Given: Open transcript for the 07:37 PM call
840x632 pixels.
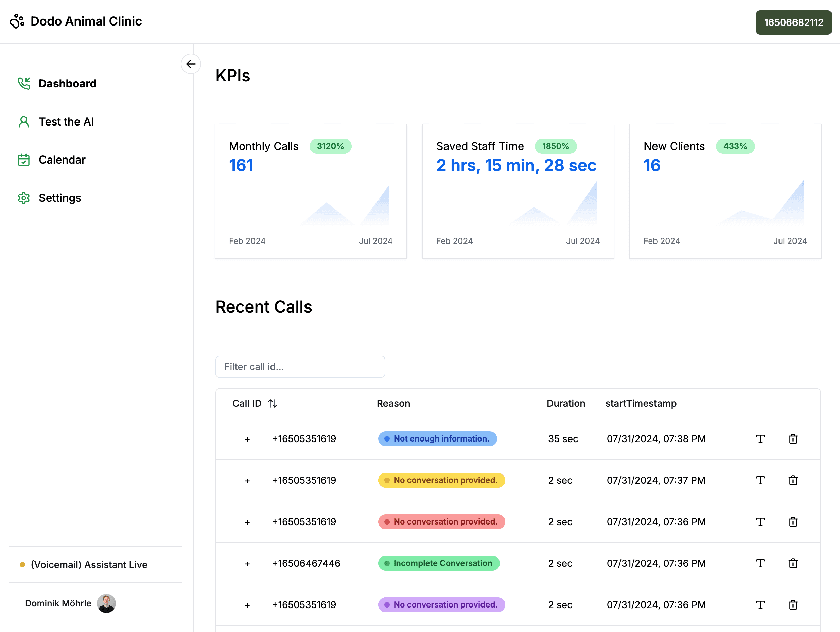Looking at the screenshot, I should [760, 480].
